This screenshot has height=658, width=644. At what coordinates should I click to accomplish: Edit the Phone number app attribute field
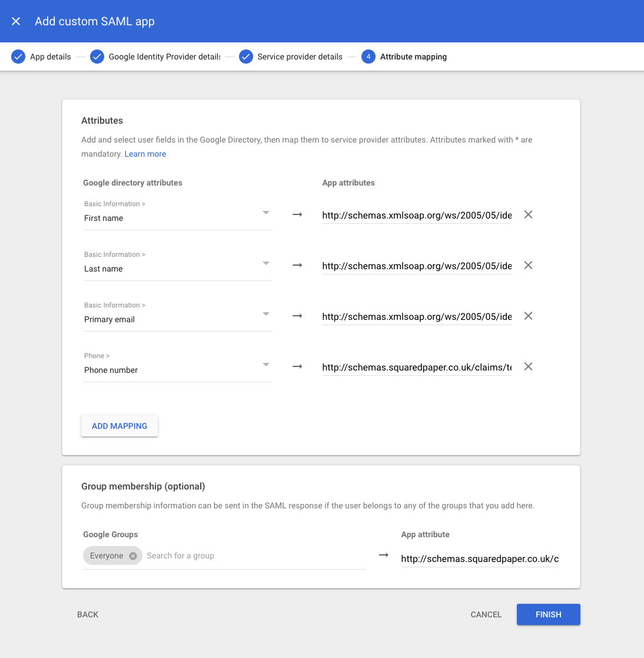[x=417, y=367]
